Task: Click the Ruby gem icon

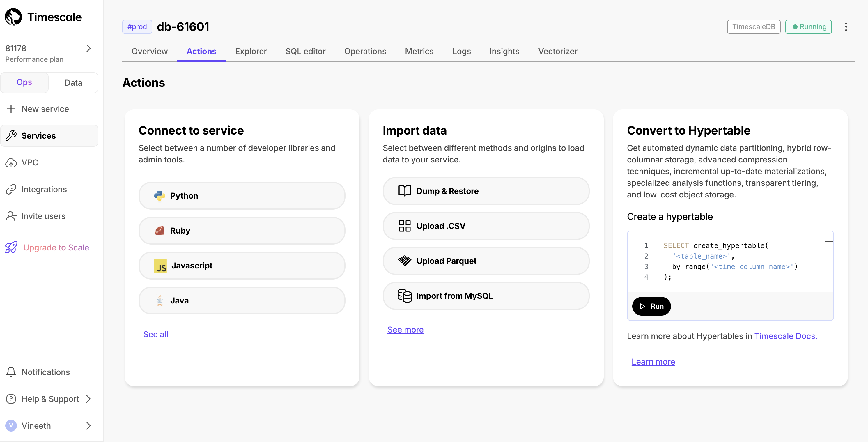Action: tap(160, 231)
